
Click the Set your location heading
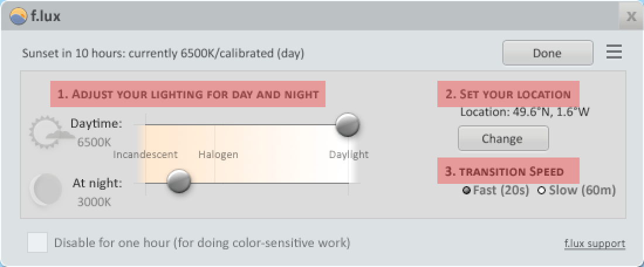508,94
